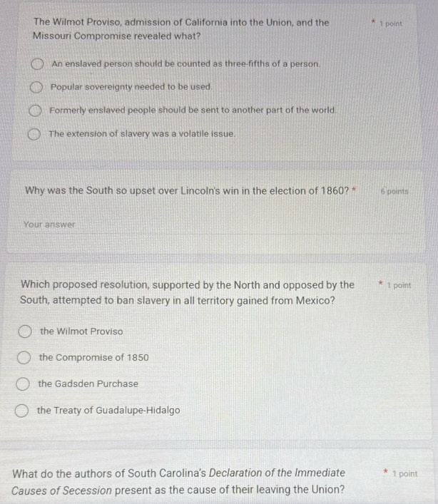Select 'An enslaved person should be counted as three-fifths' radio button
438x504 pixels.
click(38, 64)
